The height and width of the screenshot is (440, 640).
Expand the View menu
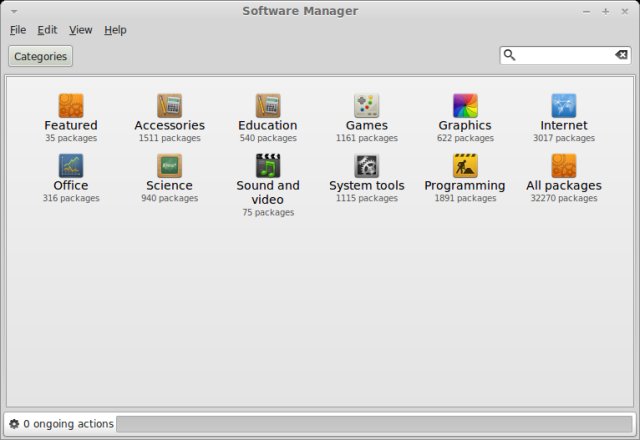point(80,30)
